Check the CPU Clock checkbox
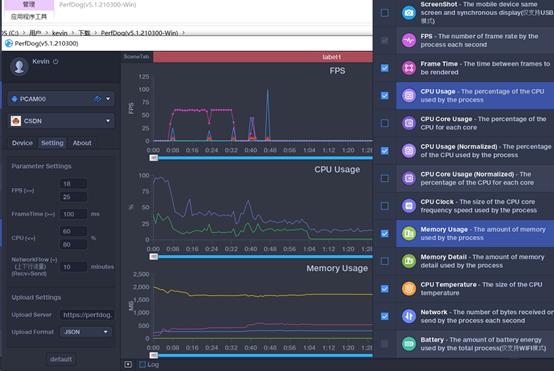 coord(385,206)
